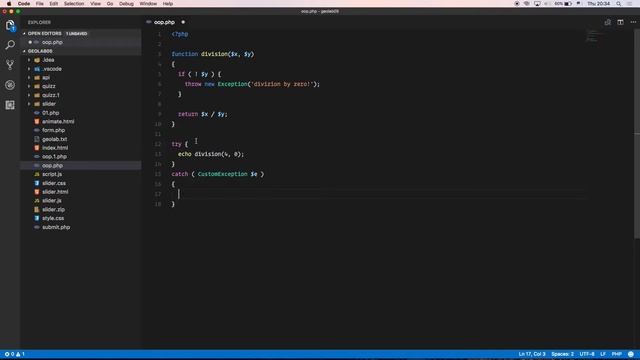This screenshot has width=640, height=360.
Task: Open slider.html in the file tree
Action: point(55,192)
